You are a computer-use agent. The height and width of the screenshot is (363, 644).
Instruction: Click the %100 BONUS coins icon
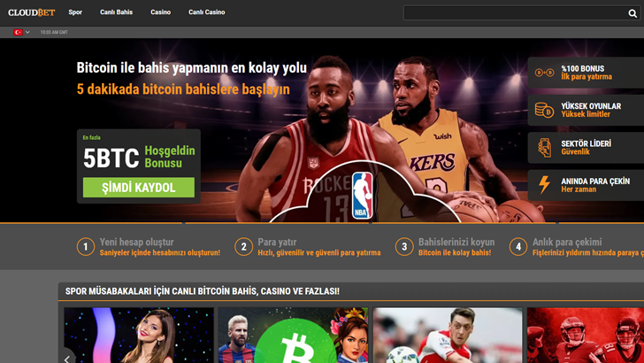[545, 73]
